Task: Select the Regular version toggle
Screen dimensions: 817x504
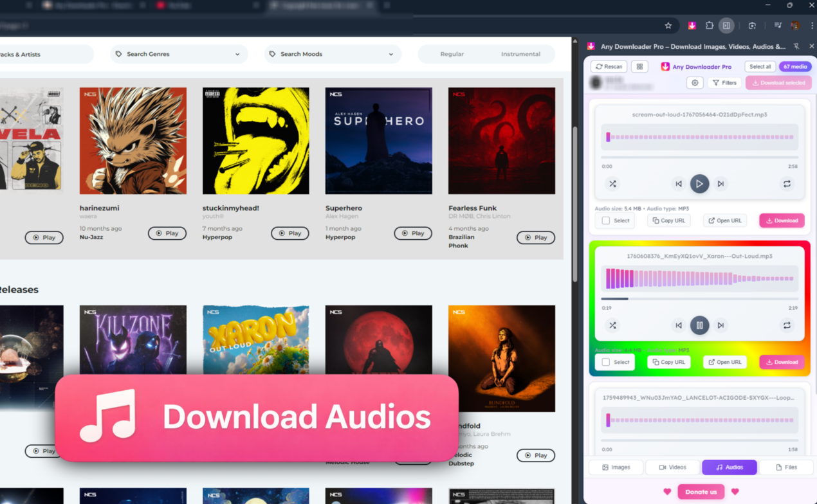Action: point(452,54)
